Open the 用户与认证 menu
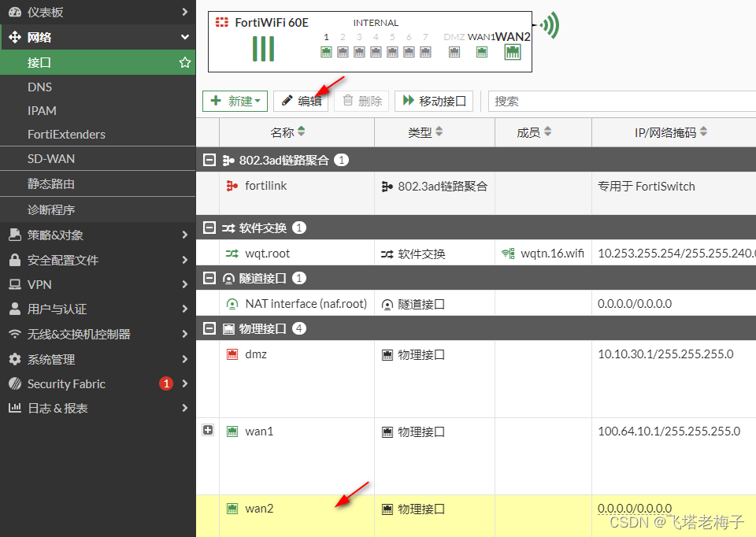The width and height of the screenshot is (756, 537). tap(98, 309)
